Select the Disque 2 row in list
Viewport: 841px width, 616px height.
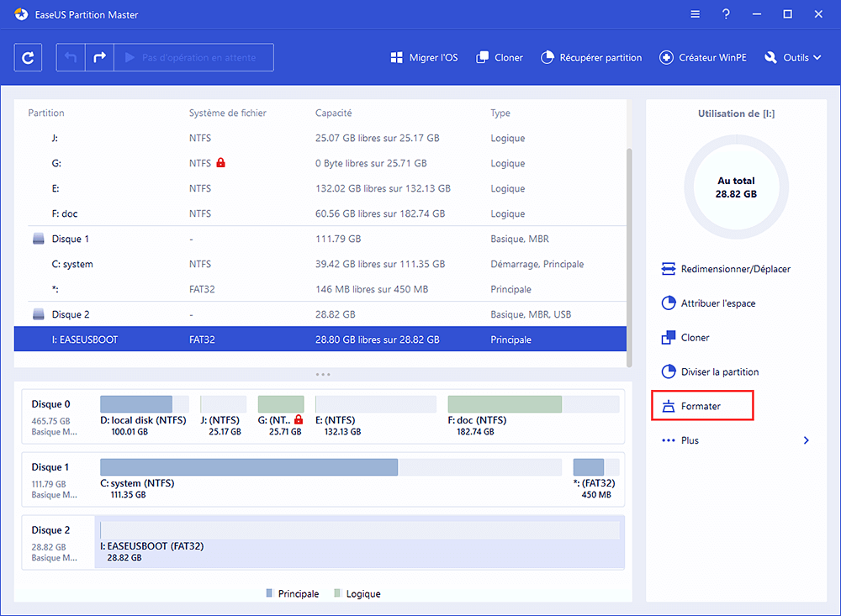(320, 314)
